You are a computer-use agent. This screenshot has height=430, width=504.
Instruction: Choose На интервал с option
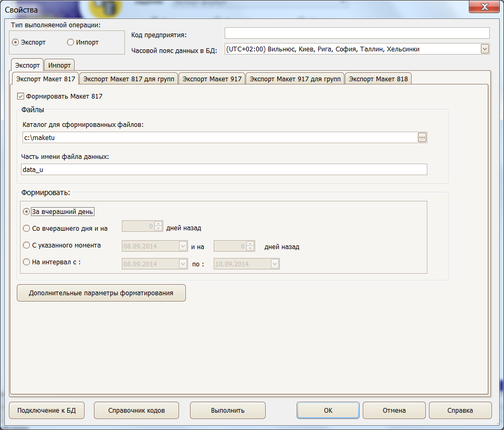pyautogui.click(x=26, y=262)
